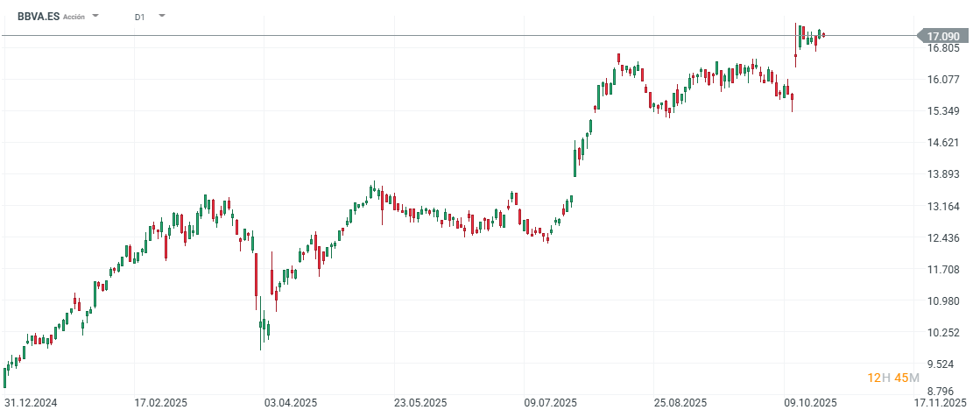This screenshot has width=980, height=417.
Task: Click the BBVA.ES symbol name
Action: 39,17
